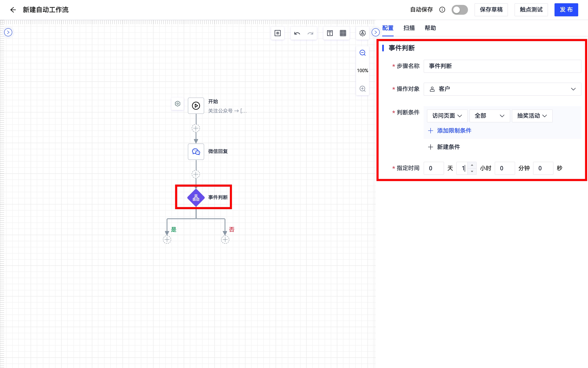Click the 开始 node label
This screenshot has height=368, width=588.
pos(213,101)
